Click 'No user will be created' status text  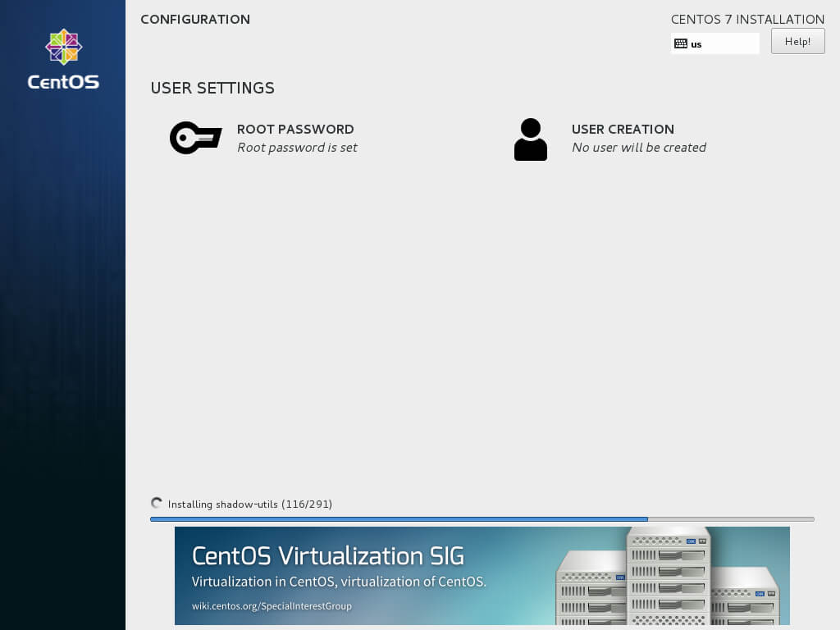(x=638, y=148)
